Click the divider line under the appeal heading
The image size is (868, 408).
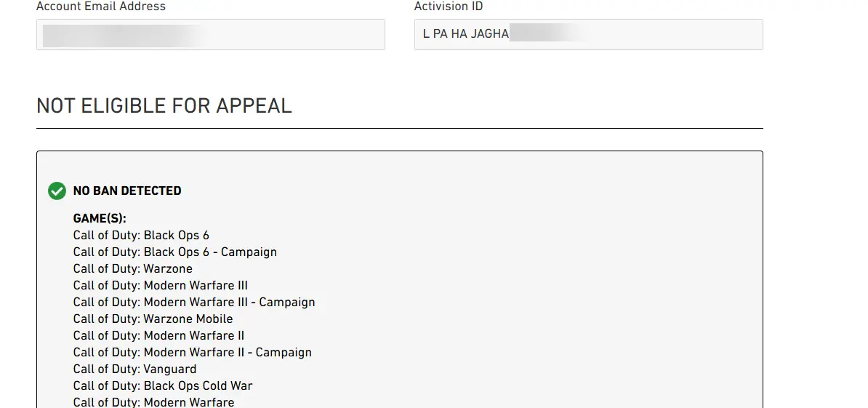[400, 129]
